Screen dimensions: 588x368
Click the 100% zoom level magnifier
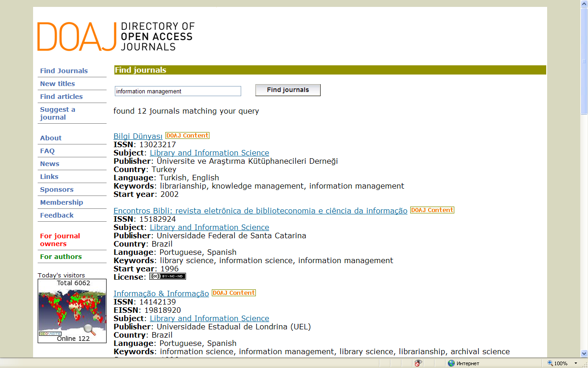550,363
